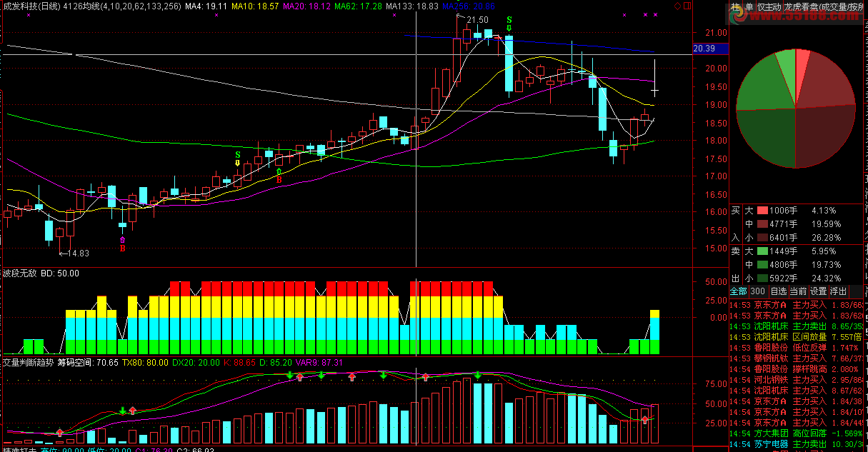Click the 浮出 float-out button
Viewport: 868px width, 452px height.
click(x=838, y=291)
